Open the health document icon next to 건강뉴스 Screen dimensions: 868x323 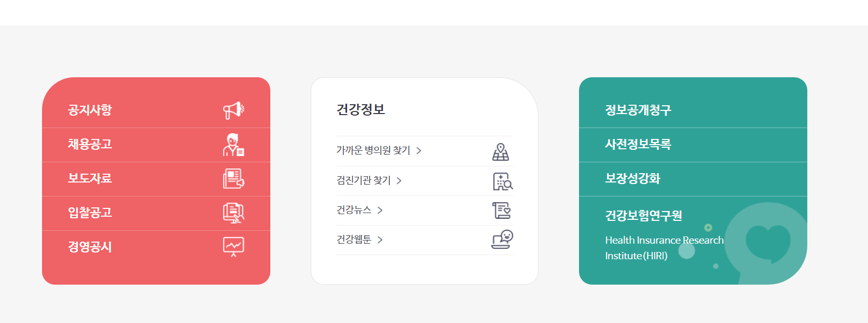[502, 210]
